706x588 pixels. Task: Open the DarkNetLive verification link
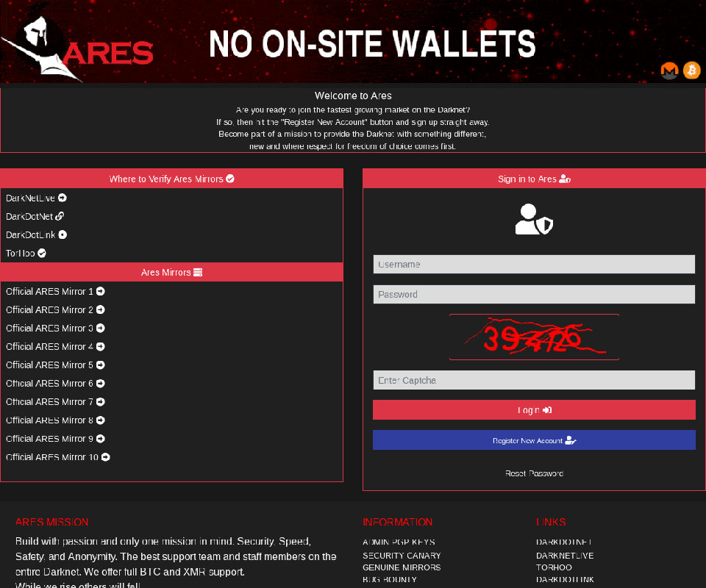tap(31, 198)
